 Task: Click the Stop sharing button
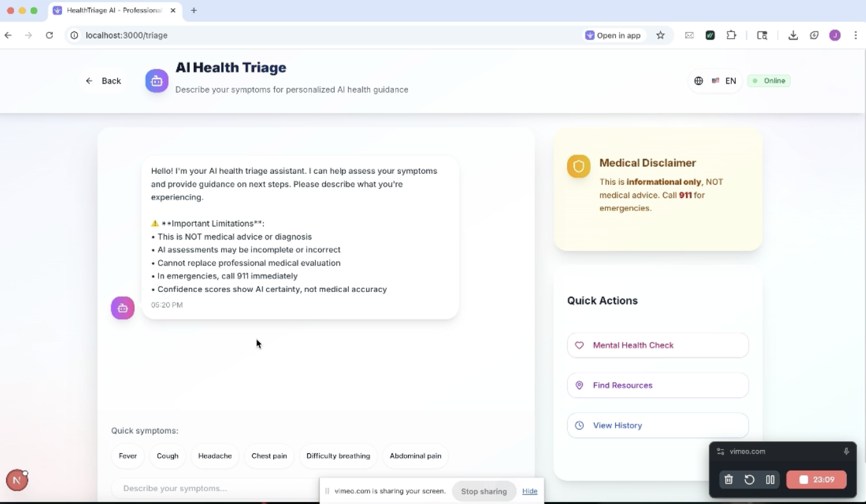pos(484,491)
